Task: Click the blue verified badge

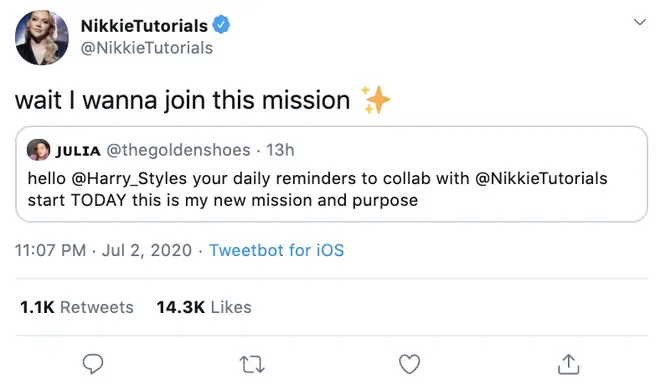Action: 221,24
